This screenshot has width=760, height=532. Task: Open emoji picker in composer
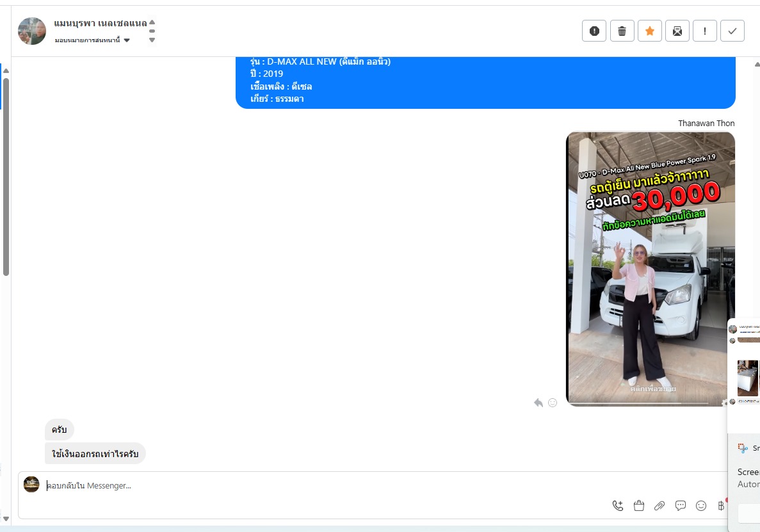tap(701, 506)
